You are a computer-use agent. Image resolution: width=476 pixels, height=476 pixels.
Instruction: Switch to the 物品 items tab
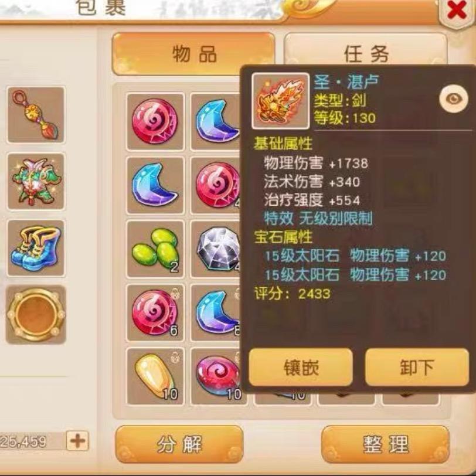193,54
